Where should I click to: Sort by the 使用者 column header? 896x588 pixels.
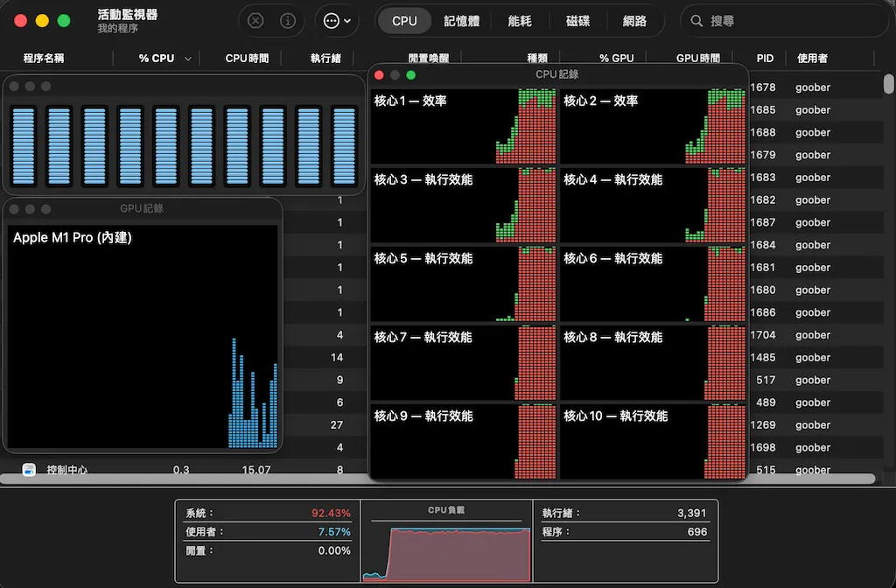click(x=814, y=58)
